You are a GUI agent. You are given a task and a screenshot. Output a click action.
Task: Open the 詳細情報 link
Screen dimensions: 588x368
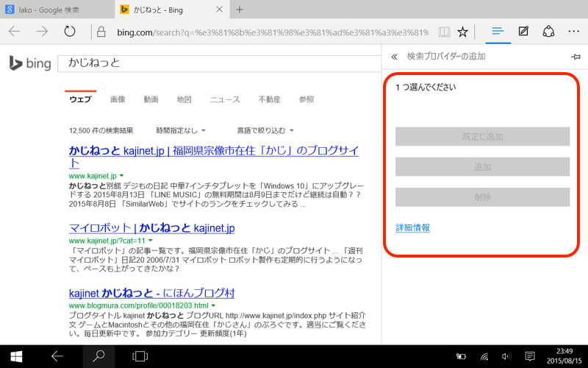pos(412,228)
